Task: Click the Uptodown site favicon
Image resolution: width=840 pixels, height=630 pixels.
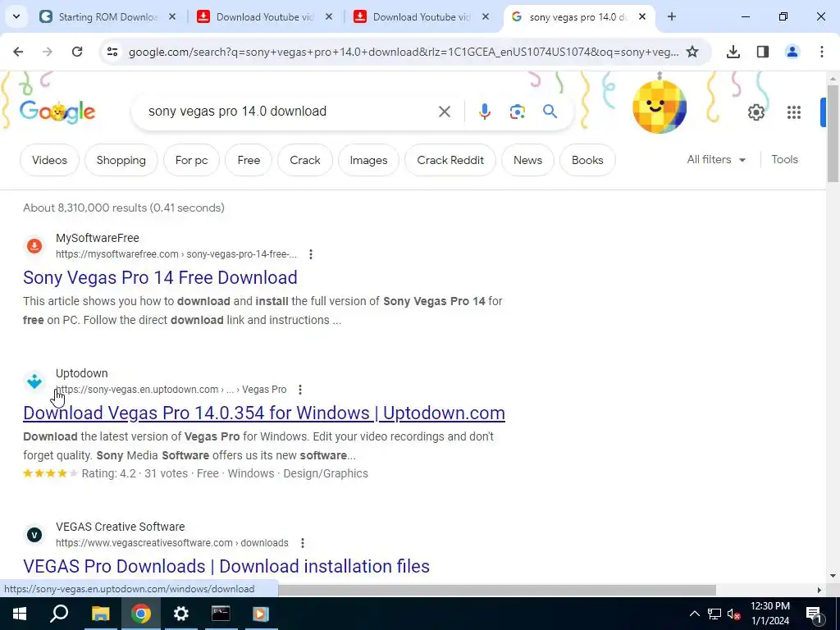Action: (x=34, y=381)
